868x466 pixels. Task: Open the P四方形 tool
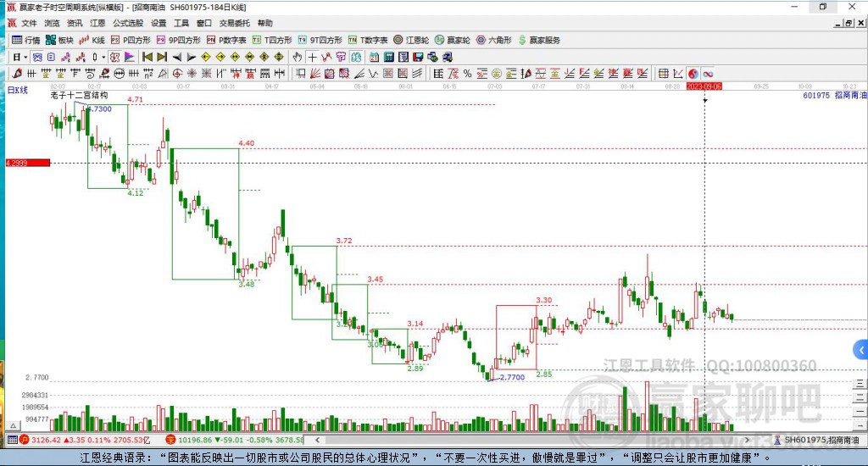point(131,40)
